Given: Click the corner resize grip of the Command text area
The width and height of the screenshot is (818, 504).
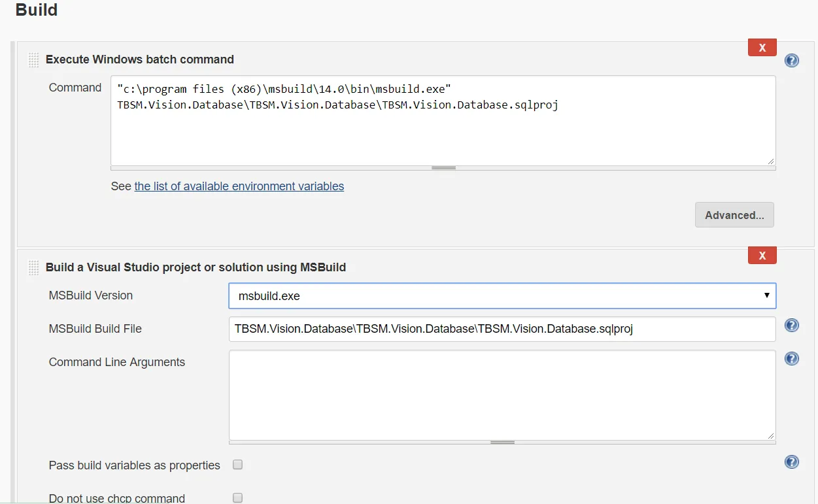Looking at the screenshot, I should click(771, 161).
